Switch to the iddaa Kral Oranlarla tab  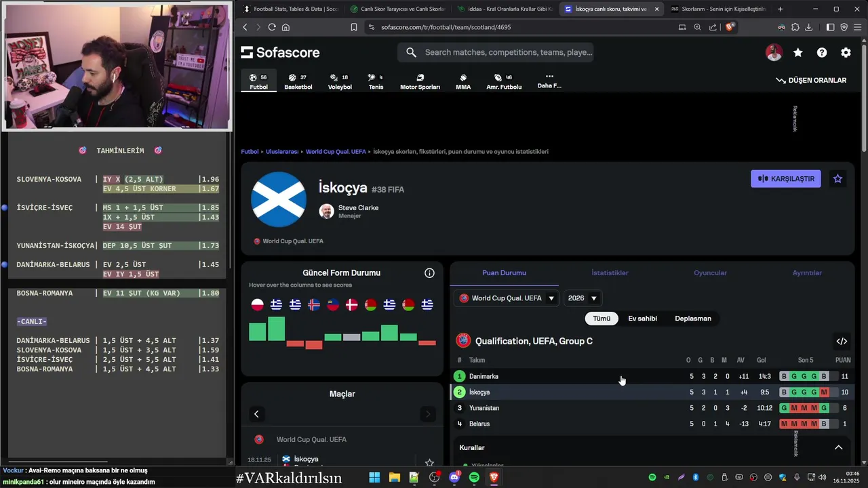504,9
